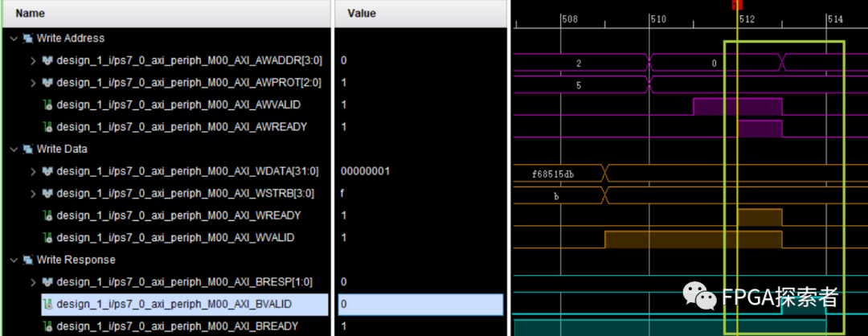Click the AWPROT value 1
868x336 pixels.
tap(344, 83)
